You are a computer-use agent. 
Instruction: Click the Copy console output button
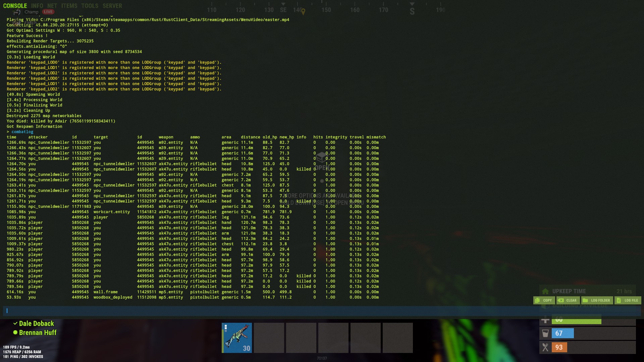pyautogui.click(x=544, y=300)
